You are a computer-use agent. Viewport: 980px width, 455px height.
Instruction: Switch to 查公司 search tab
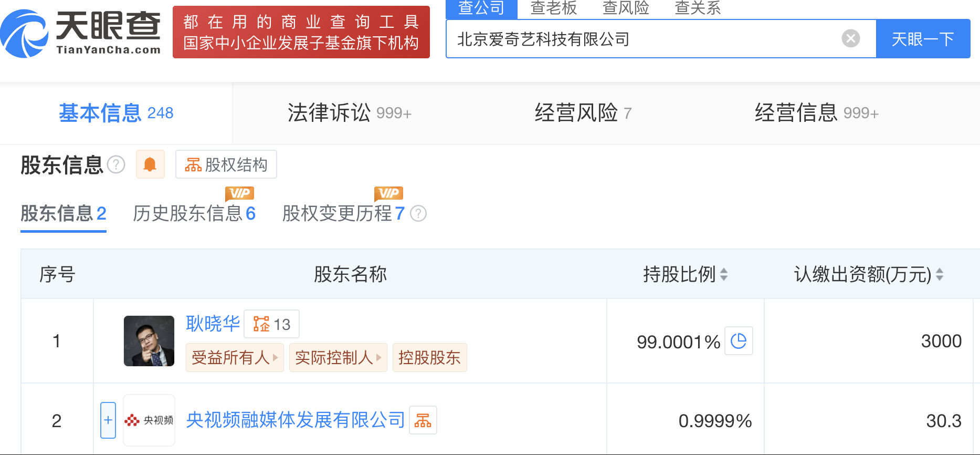[481, 9]
